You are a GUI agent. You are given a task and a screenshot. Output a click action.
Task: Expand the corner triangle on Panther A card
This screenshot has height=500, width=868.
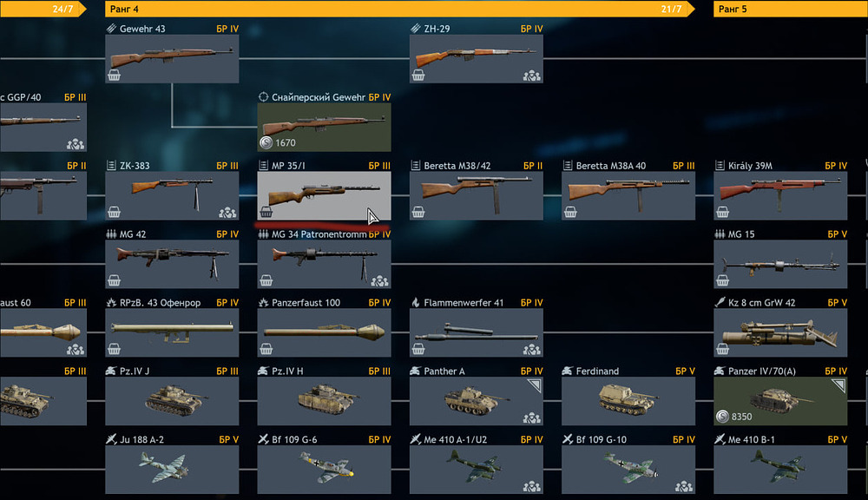534,385
